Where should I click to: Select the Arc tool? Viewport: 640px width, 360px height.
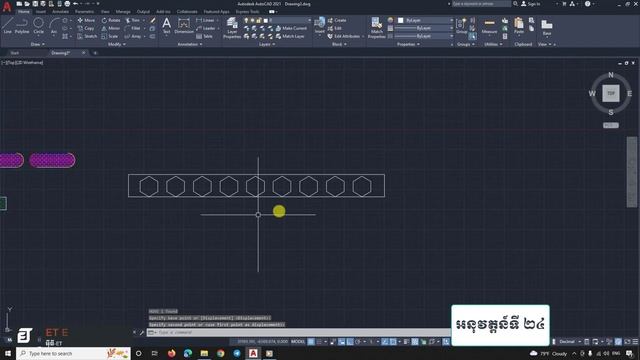click(x=54, y=25)
